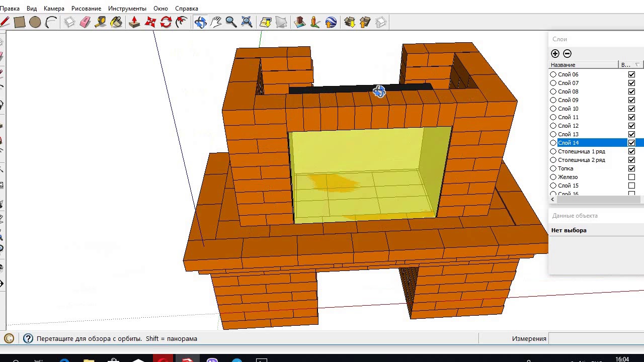Click the taskbar clock showing 16:04
644x362 pixels.
[x=622, y=359]
